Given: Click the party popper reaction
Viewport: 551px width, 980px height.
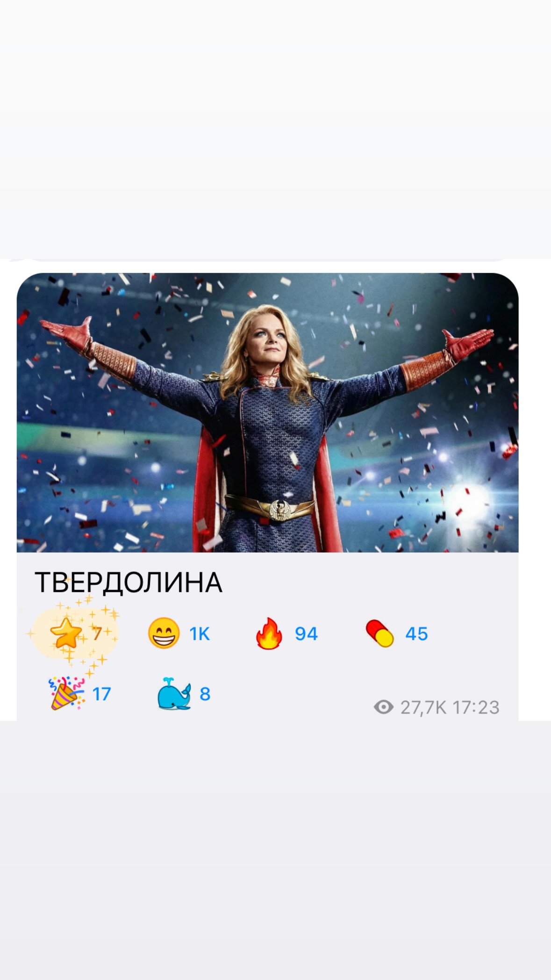Looking at the screenshot, I should point(67,693).
